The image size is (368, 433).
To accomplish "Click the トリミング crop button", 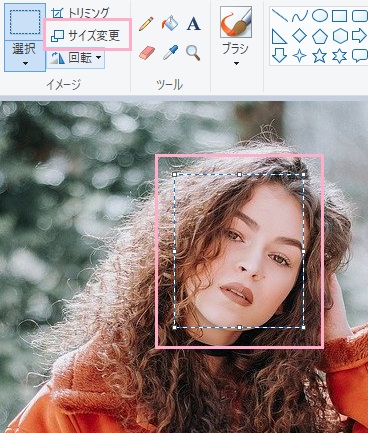I will pyautogui.click(x=81, y=13).
